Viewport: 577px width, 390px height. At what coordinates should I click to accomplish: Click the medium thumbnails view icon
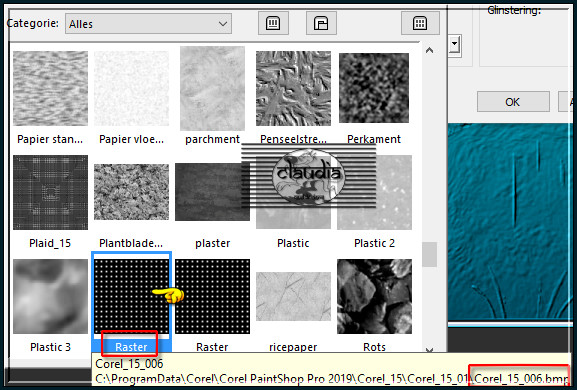321,23
